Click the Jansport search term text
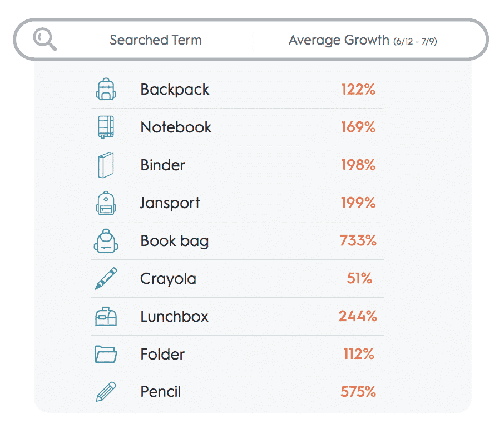Viewport: 504px width, 433px height. coord(170,203)
